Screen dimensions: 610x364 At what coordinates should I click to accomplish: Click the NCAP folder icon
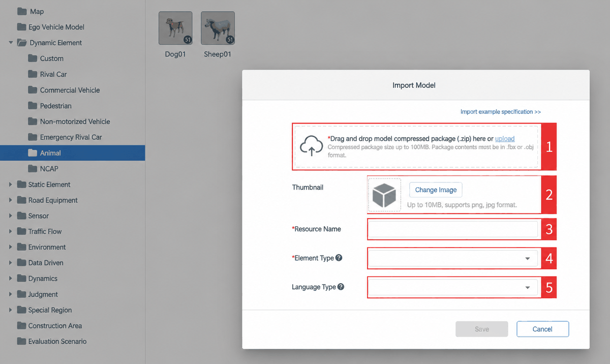point(33,168)
